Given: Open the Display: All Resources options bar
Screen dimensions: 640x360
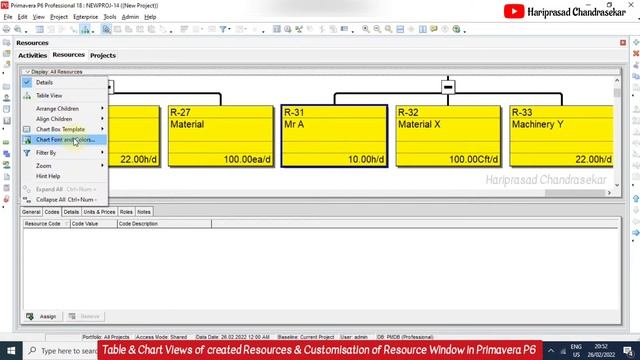Looking at the screenshot, I should coord(54,72).
